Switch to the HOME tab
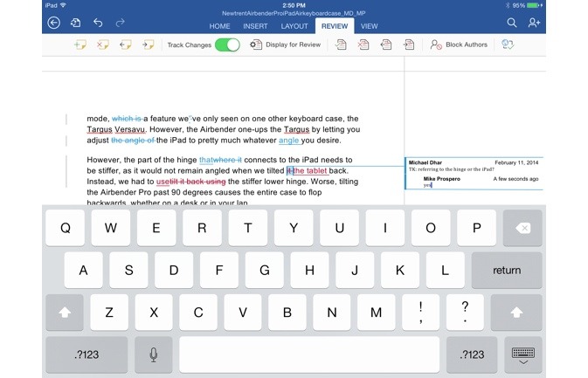 tap(219, 26)
